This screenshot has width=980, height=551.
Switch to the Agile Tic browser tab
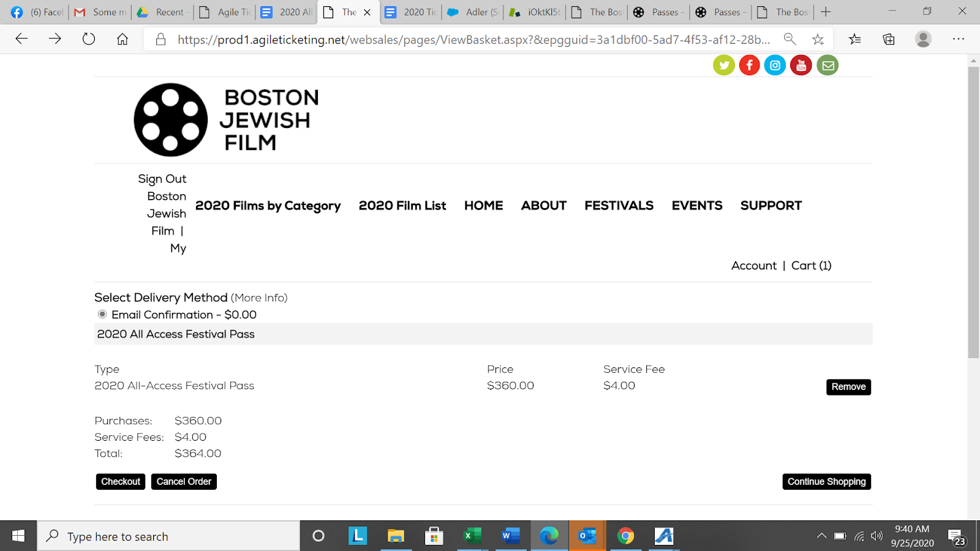click(225, 12)
